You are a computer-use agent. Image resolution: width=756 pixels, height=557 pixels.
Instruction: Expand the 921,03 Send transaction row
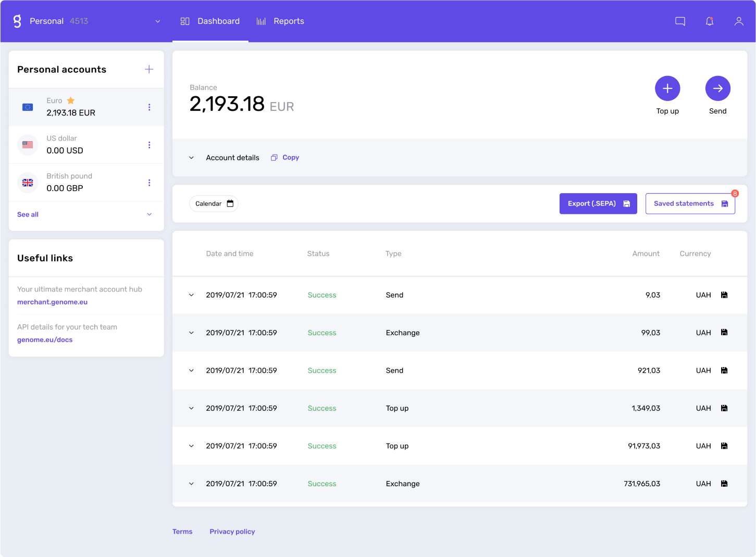pos(191,371)
